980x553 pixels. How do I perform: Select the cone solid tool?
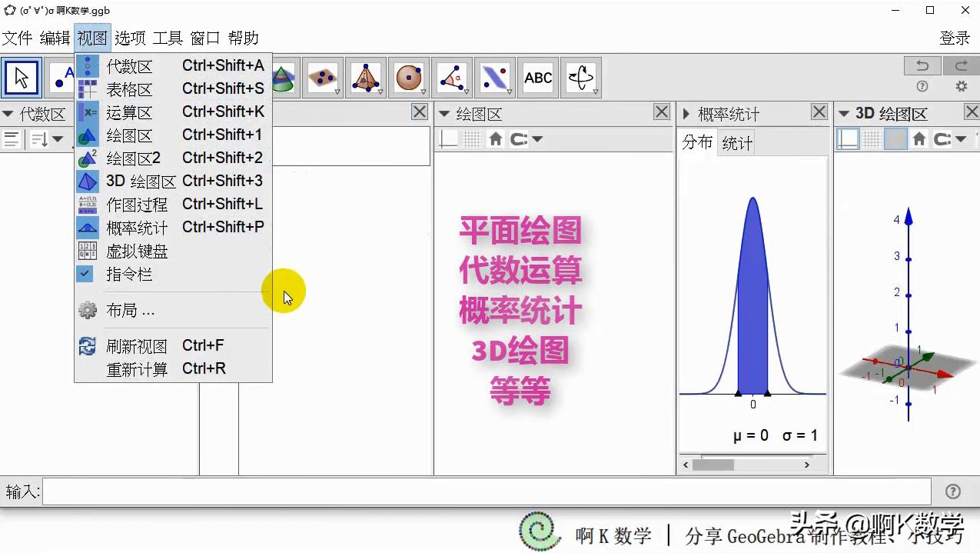pos(284,77)
